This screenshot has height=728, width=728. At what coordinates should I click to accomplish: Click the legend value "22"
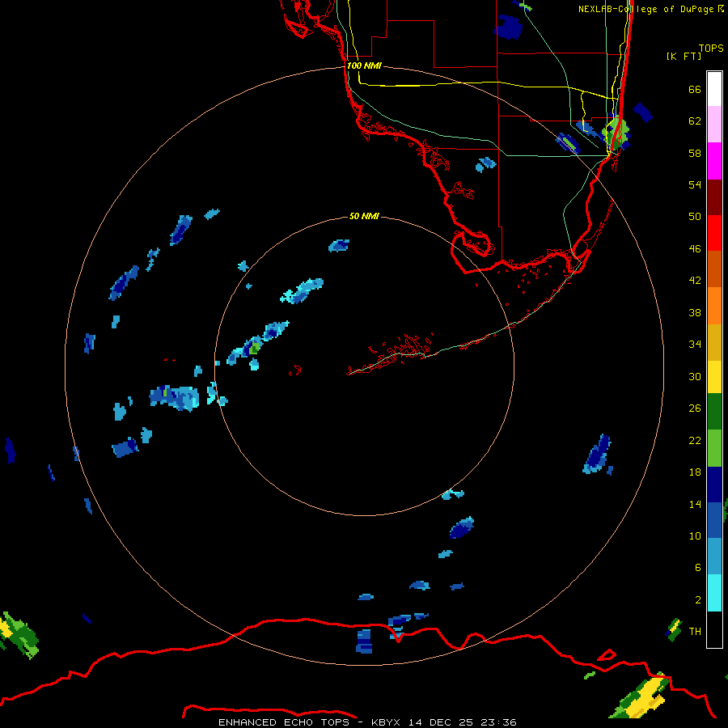click(x=695, y=441)
